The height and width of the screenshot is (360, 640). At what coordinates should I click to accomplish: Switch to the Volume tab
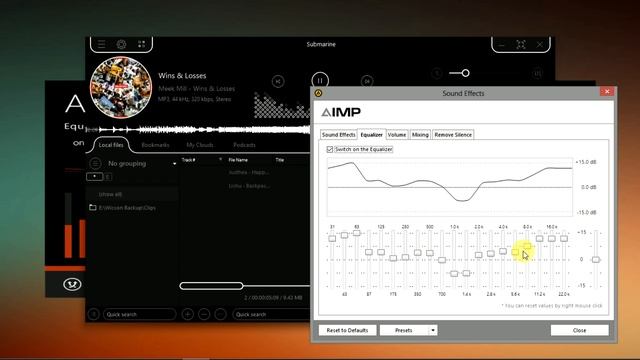pyautogui.click(x=397, y=135)
